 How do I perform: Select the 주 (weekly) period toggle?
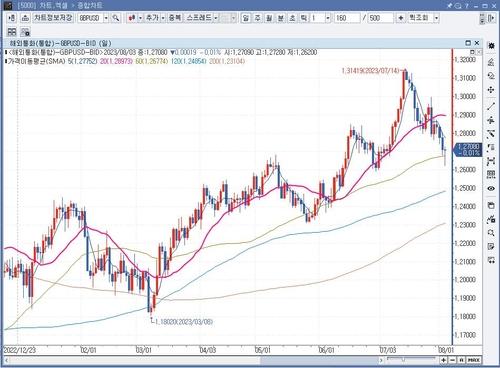pos(257,18)
